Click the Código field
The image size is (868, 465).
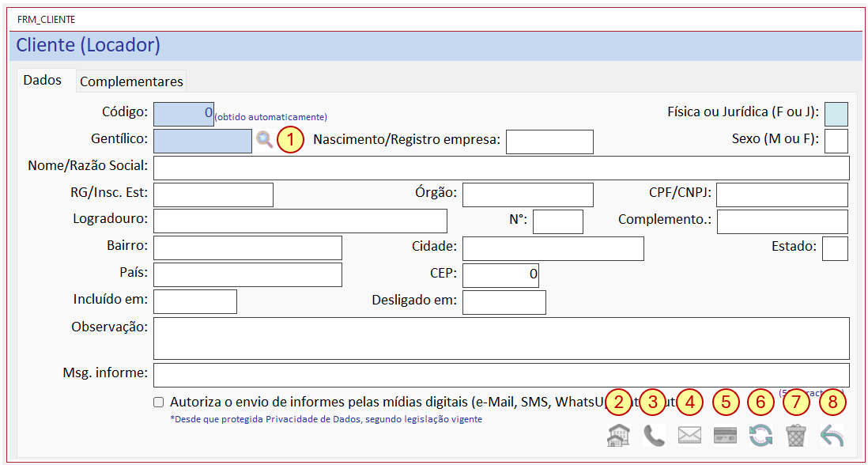[x=183, y=114]
